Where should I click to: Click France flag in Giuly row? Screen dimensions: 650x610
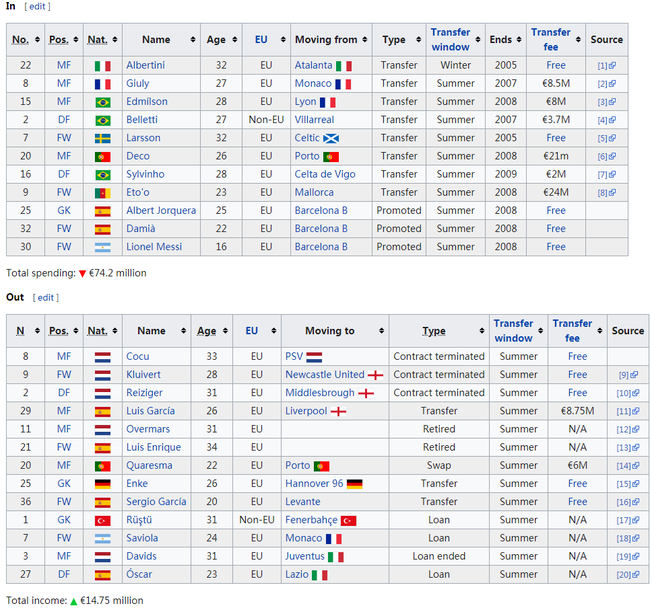coord(102,84)
